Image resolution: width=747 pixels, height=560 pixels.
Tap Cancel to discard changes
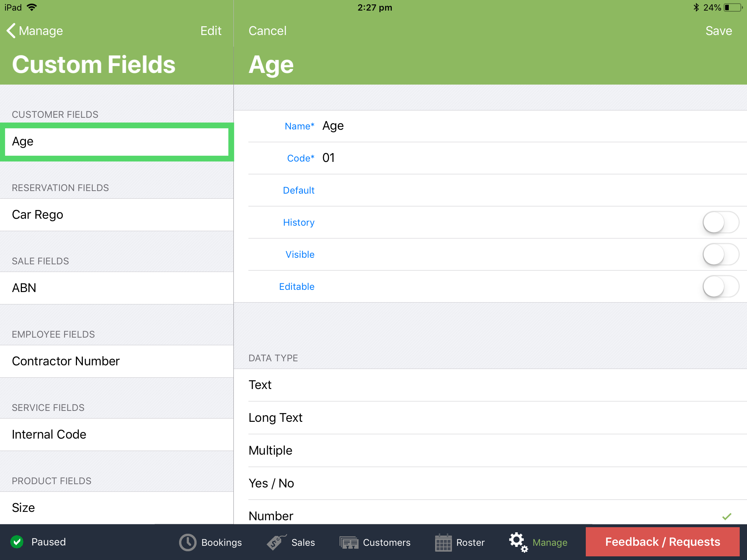(x=267, y=31)
